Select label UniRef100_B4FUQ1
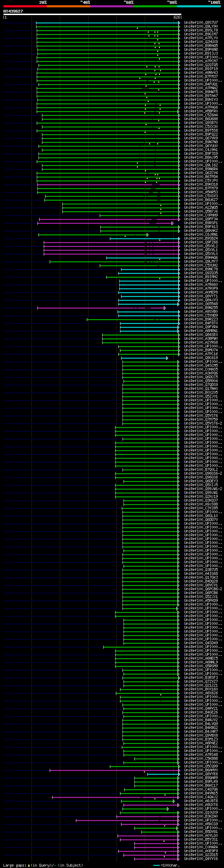The width and height of the screenshot is (224, 868). [x=201, y=84]
